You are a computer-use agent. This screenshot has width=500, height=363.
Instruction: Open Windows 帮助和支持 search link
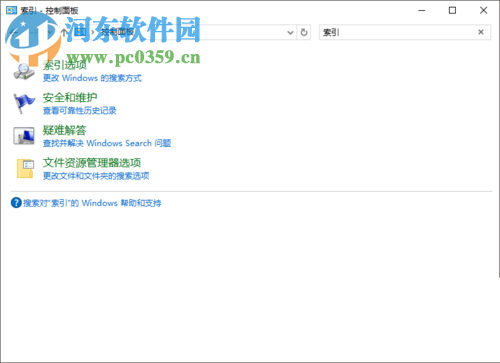click(92, 203)
